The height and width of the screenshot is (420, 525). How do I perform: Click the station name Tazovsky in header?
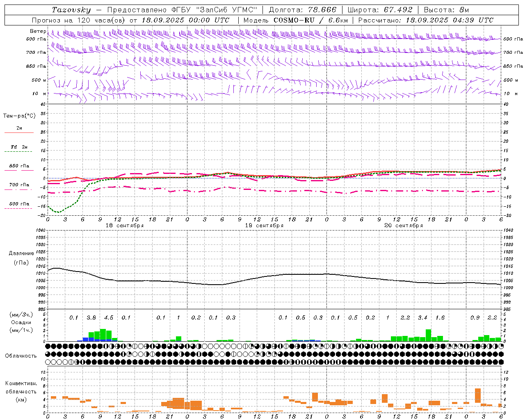click(71, 10)
